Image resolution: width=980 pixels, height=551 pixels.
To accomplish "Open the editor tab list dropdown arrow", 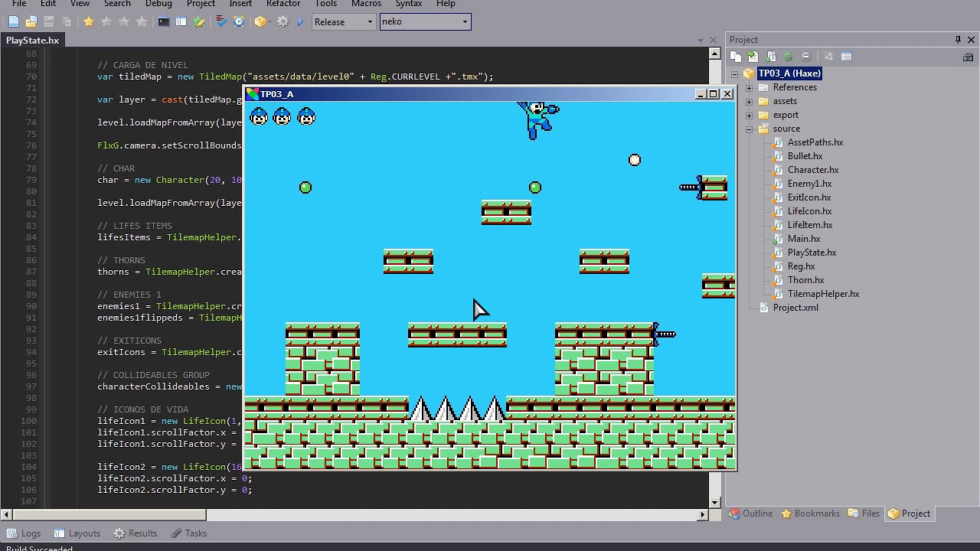I will 701,41.
